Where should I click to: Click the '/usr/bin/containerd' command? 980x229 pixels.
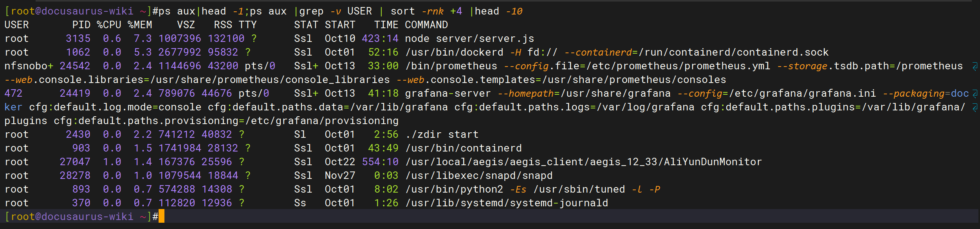464,148
